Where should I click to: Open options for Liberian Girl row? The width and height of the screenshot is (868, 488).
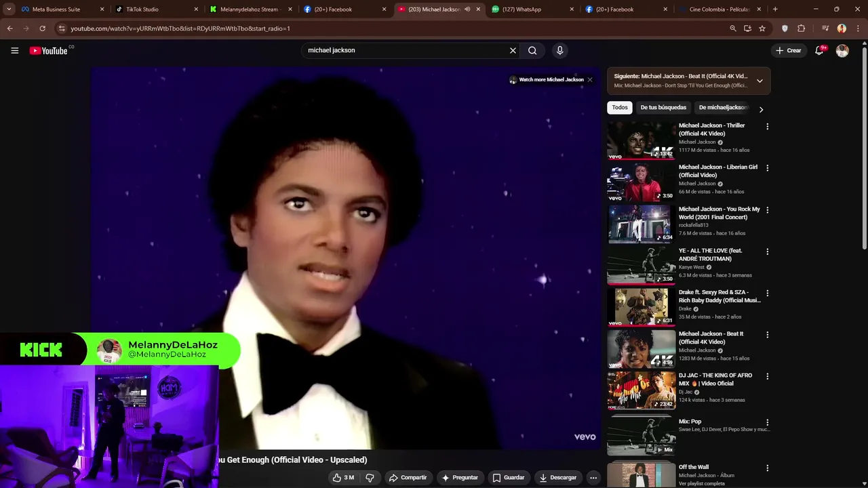pyautogui.click(x=767, y=168)
